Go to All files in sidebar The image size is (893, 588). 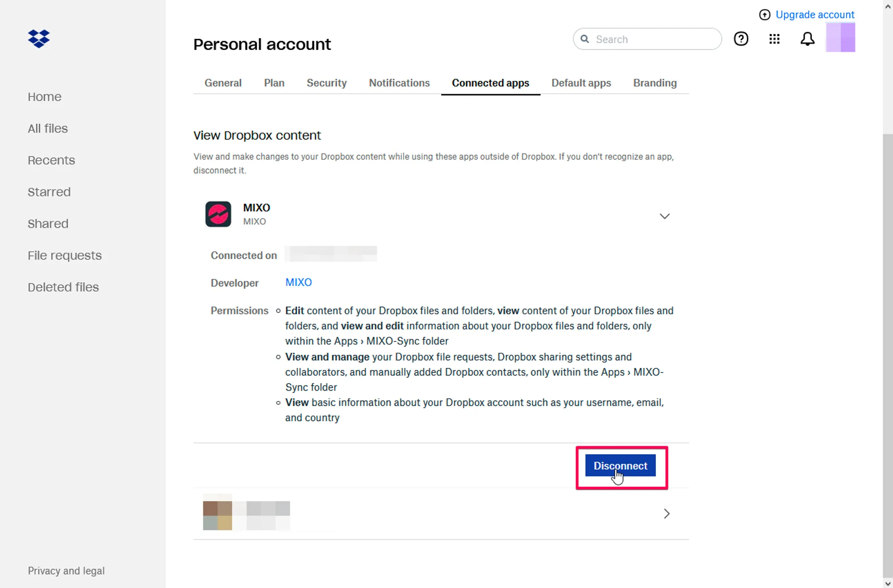click(x=48, y=129)
